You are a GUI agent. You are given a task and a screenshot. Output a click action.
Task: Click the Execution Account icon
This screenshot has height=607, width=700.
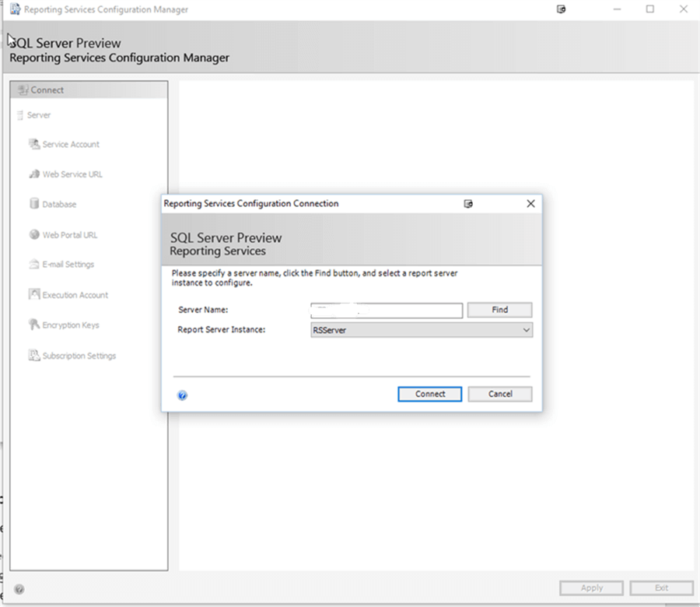tap(34, 294)
